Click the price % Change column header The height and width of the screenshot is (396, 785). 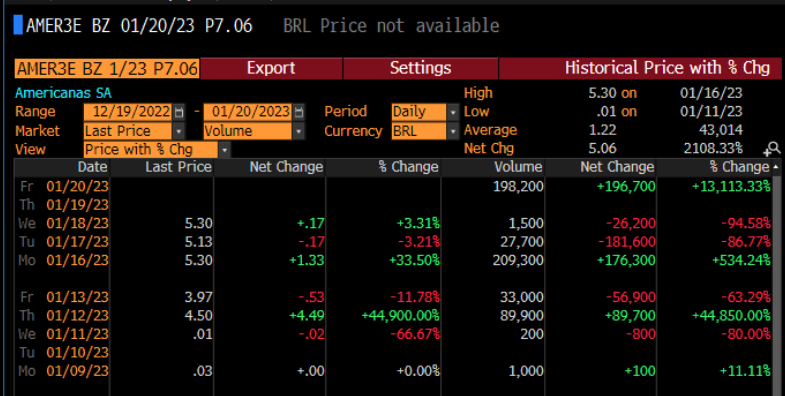click(x=383, y=167)
